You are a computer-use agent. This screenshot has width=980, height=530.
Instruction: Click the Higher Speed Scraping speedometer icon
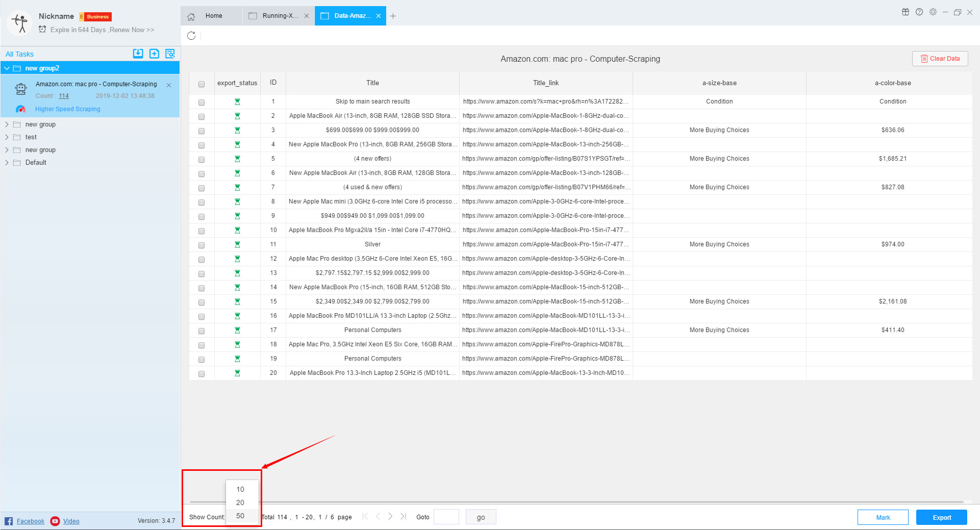tap(21, 109)
